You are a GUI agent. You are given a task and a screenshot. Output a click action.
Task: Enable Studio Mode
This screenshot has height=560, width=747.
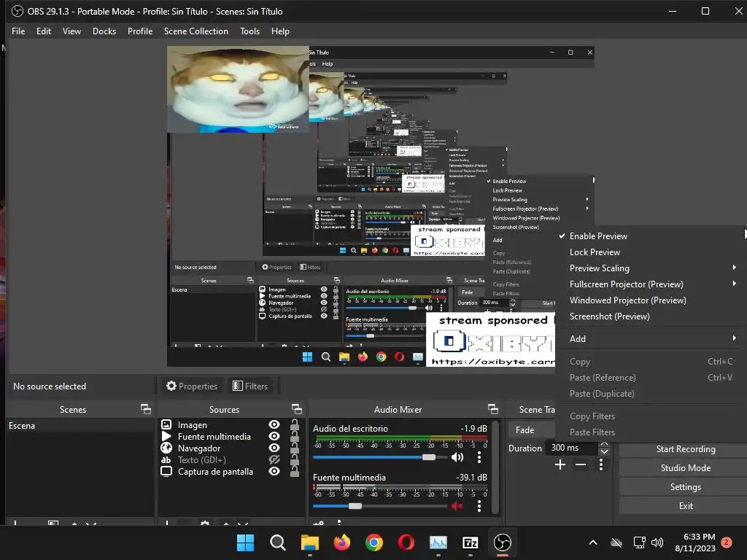(x=686, y=468)
